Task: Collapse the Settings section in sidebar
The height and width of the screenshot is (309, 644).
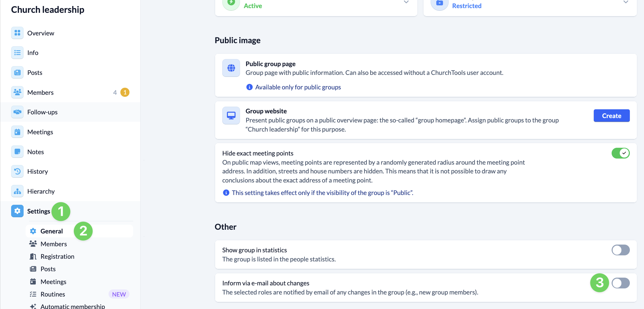Action: pos(38,211)
